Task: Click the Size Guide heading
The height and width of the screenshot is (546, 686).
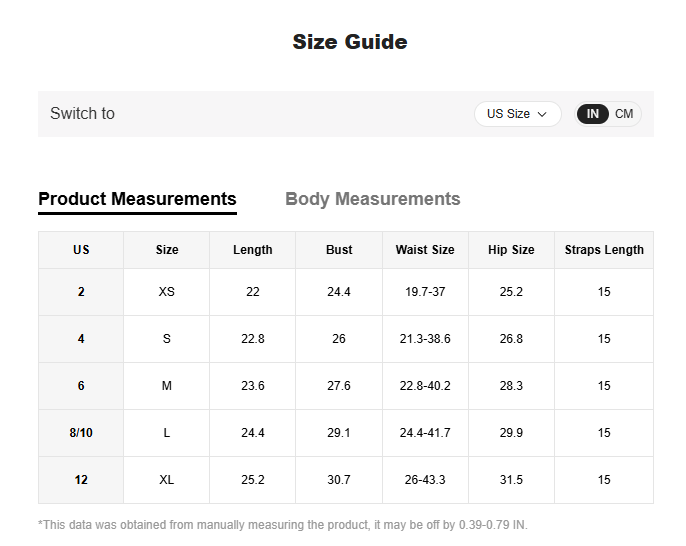Action: click(349, 42)
